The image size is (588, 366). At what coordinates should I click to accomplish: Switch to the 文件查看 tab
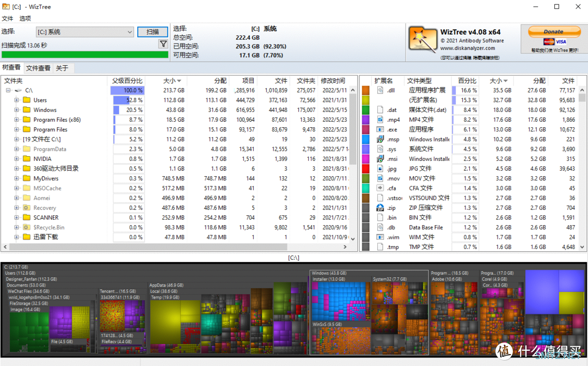(38, 68)
